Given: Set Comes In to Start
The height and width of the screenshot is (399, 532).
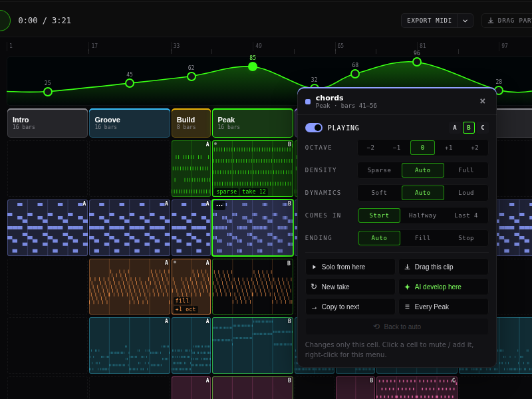Looking at the screenshot, I should pos(379,215).
